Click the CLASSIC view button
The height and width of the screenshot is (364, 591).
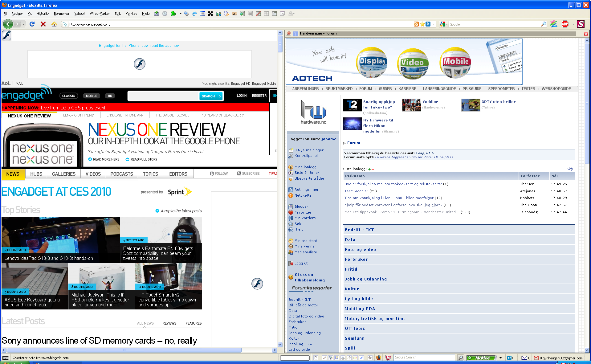point(68,96)
